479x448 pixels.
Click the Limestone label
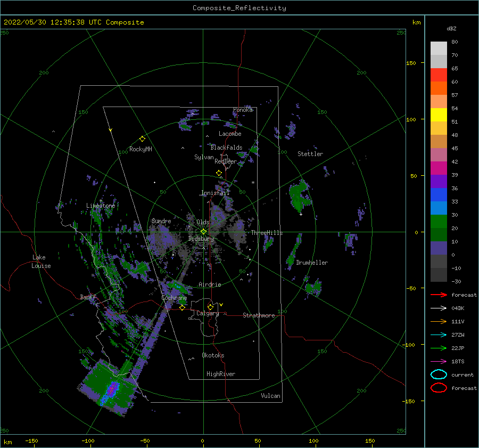point(101,206)
